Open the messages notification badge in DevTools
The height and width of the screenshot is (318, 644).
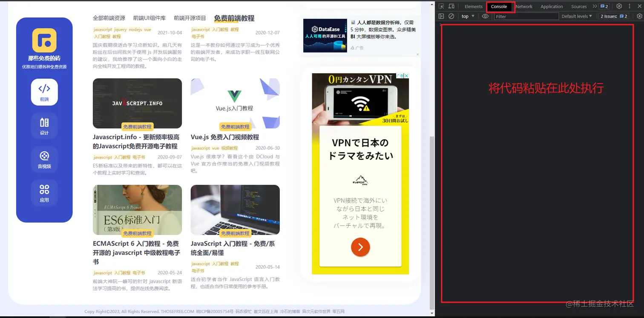(604, 6)
